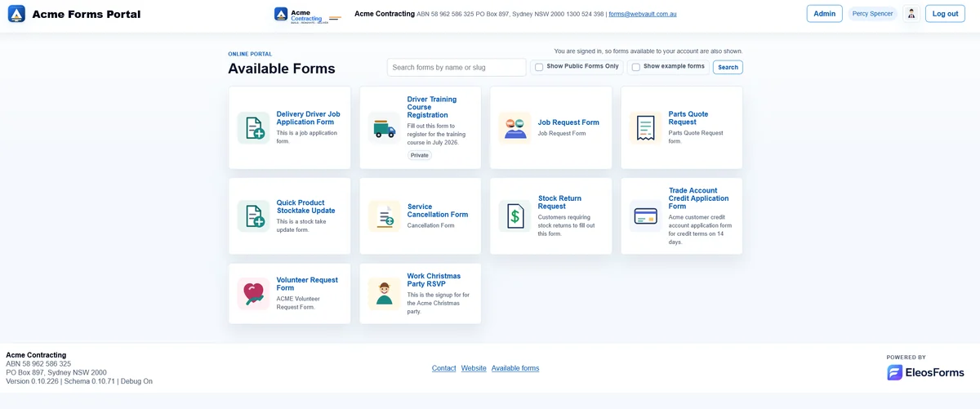Click the EleosForms logo in footer

[926, 372]
